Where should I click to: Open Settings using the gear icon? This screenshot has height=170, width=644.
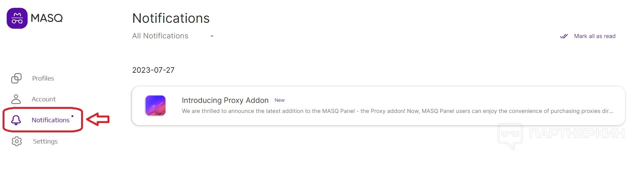pos(17,141)
